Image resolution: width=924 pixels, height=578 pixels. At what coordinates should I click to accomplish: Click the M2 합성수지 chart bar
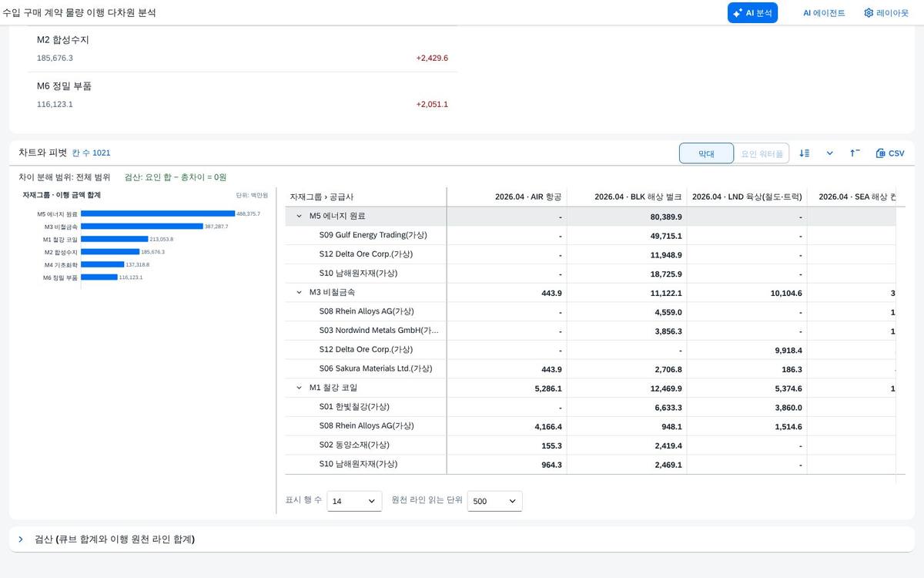click(x=110, y=252)
